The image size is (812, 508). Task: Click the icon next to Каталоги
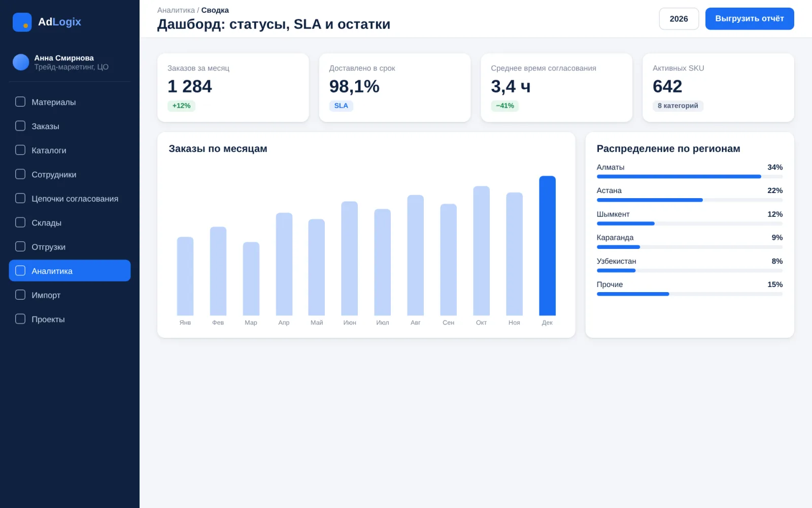click(20, 150)
